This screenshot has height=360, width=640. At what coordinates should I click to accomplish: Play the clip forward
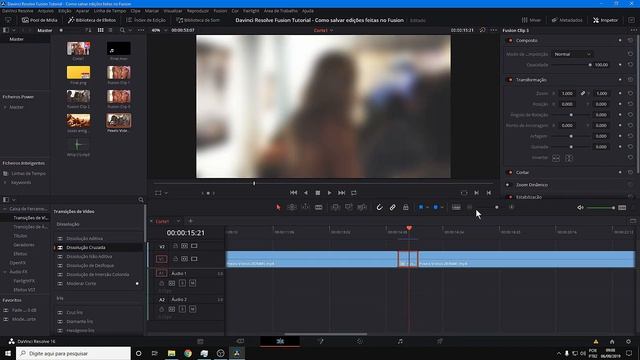[329, 193]
